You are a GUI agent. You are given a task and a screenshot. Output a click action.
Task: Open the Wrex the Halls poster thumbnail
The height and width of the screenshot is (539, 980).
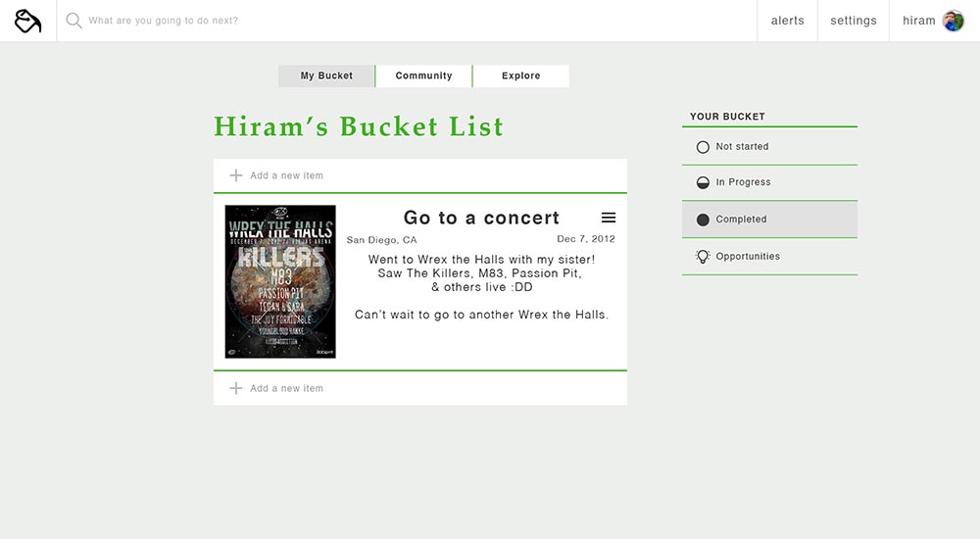[x=280, y=281]
